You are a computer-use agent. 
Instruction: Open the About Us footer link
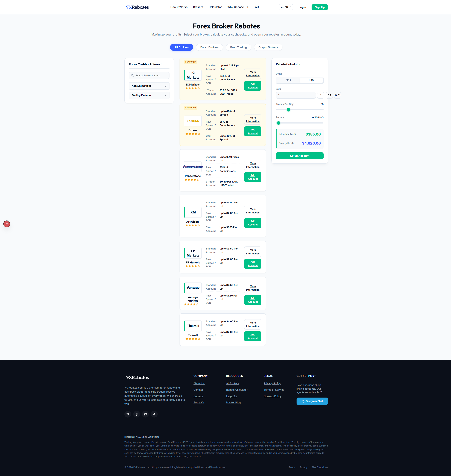(x=199, y=383)
